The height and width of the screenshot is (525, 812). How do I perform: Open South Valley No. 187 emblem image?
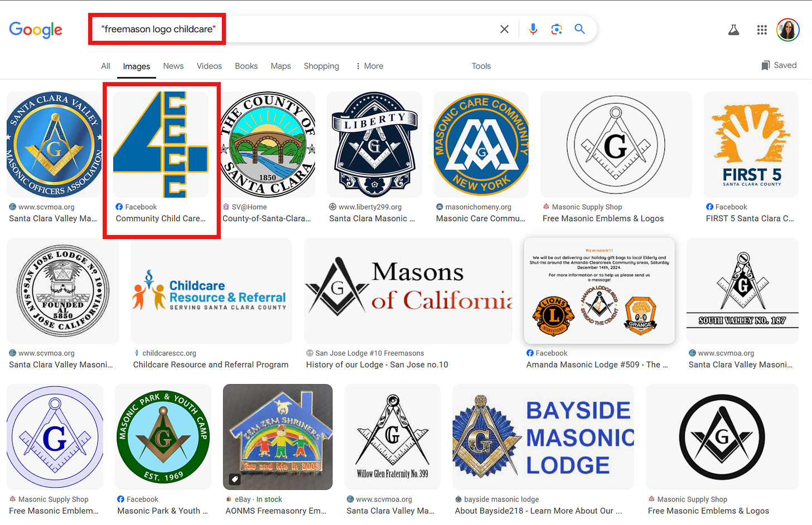[x=742, y=291]
